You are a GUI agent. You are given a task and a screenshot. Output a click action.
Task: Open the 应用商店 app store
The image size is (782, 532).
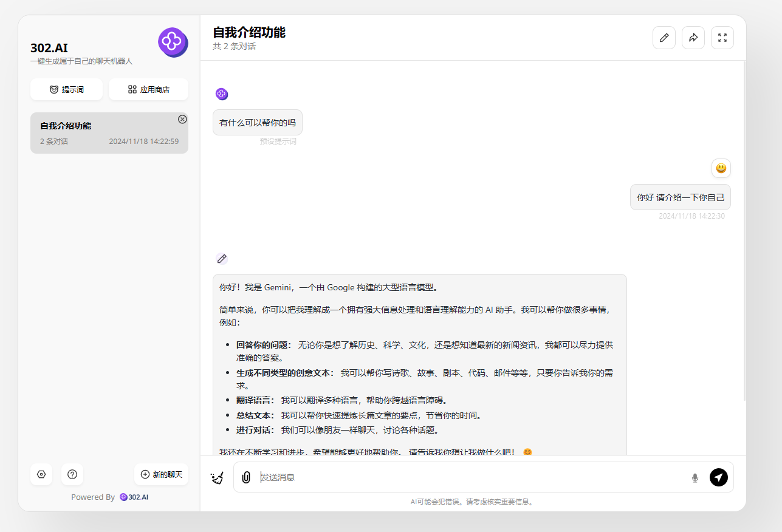point(149,89)
